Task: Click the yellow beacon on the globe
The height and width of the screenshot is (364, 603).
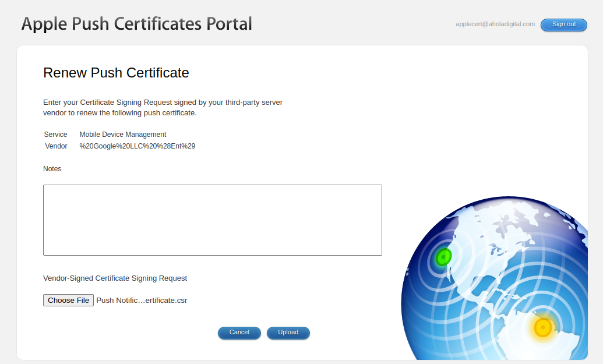Action: coord(542,327)
